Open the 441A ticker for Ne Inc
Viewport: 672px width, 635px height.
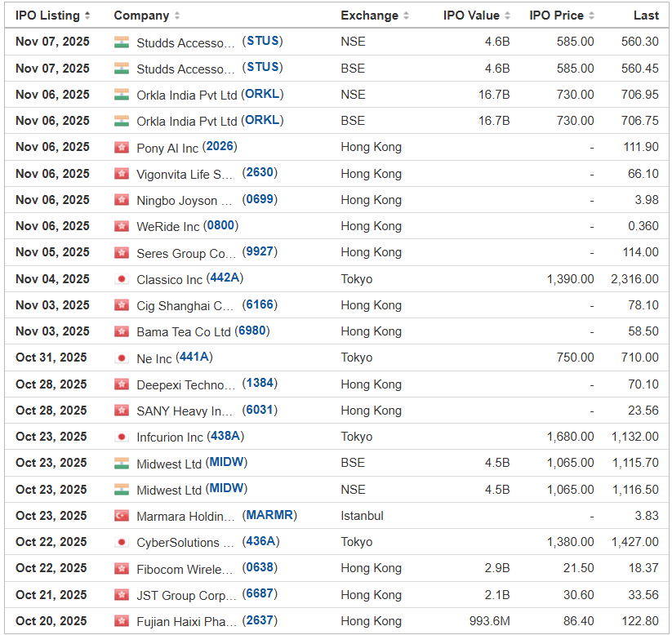(194, 357)
